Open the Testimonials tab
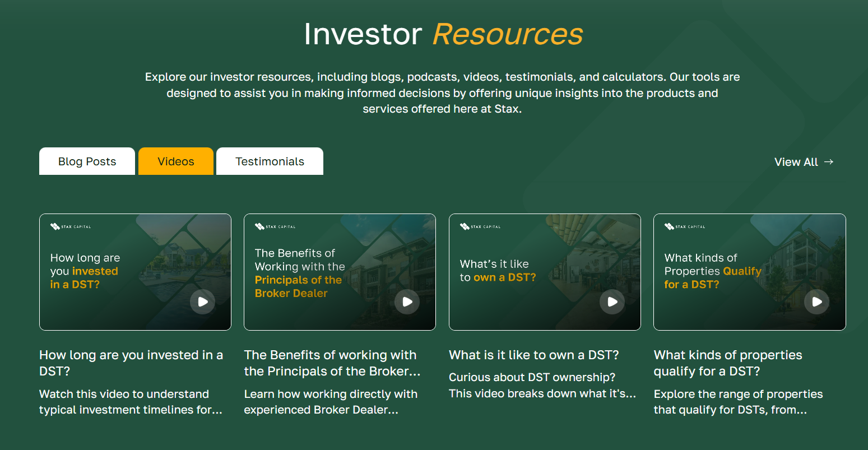The height and width of the screenshot is (450, 868). pyautogui.click(x=270, y=161)
